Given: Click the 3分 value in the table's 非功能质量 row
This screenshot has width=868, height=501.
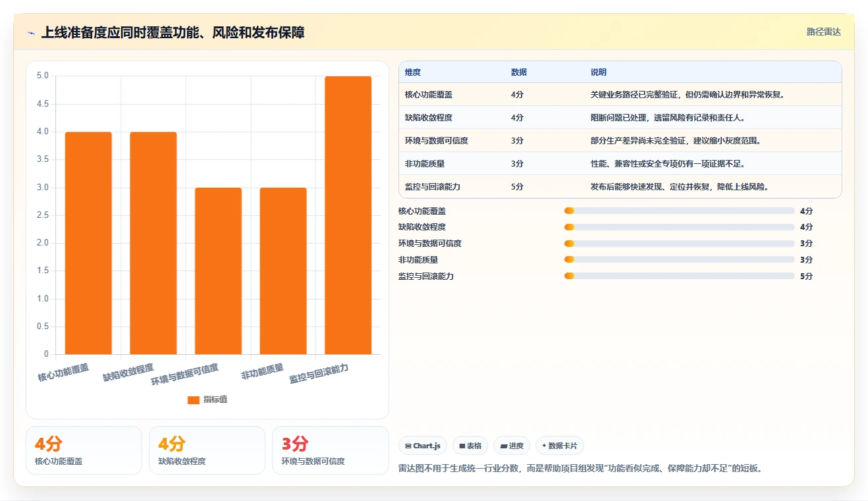Looking at the screenshot, I should 517,164.
